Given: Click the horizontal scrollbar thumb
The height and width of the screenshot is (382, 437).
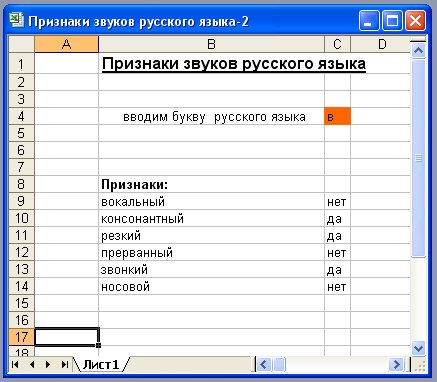Looking at the screenshot, I should [280, 364].
